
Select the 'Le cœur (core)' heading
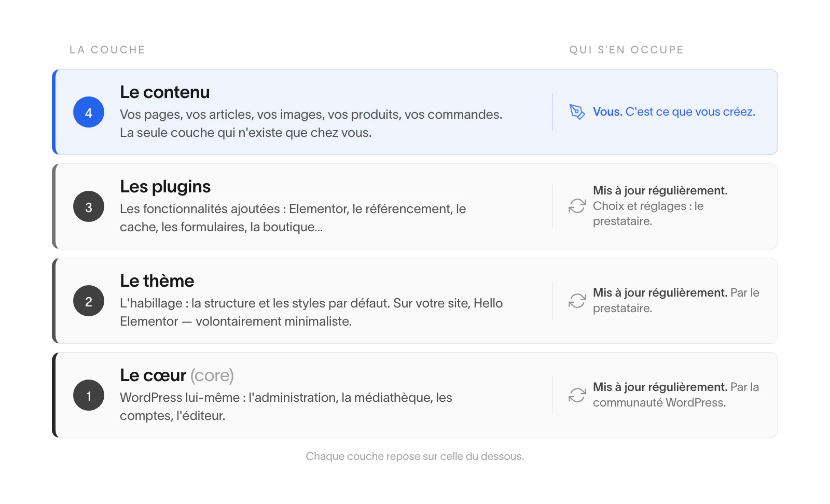177,375
